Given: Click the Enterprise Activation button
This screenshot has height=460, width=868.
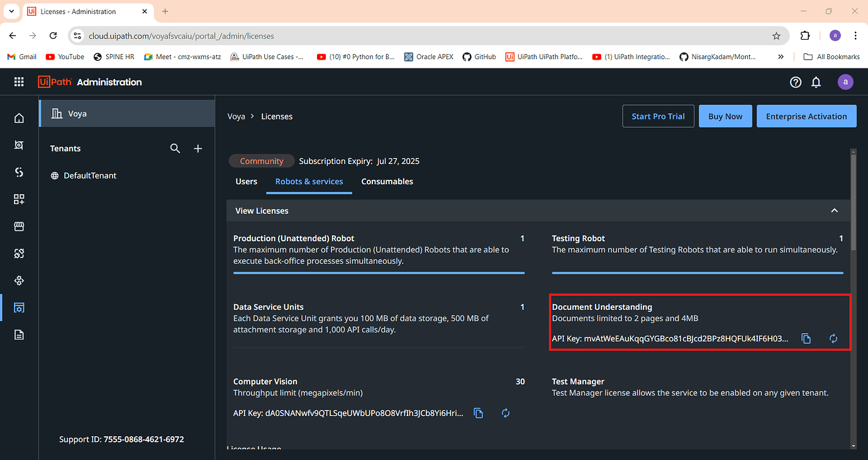Looking at the screenshot, I should click(806, 116).
